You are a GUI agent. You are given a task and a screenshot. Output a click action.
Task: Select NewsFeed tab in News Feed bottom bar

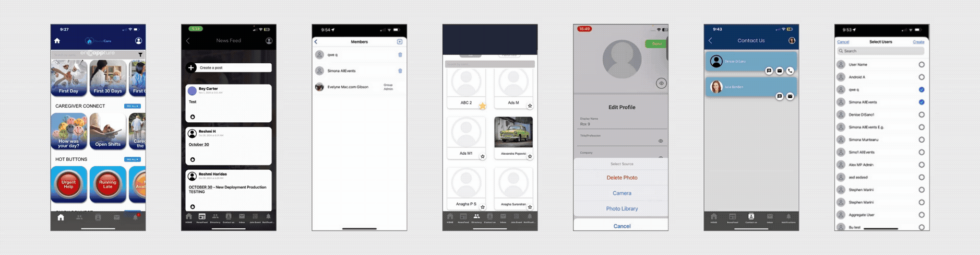click(202, 218)
